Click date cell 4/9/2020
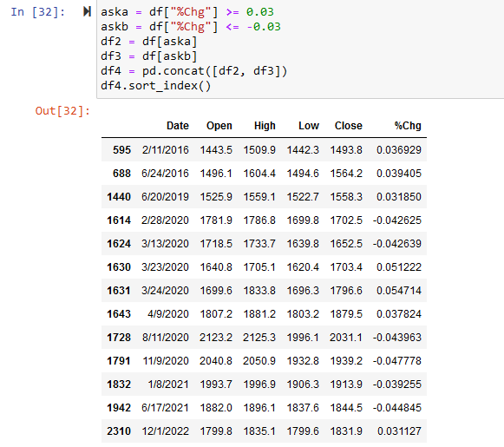The image size is (504, 447). [168, 314]
